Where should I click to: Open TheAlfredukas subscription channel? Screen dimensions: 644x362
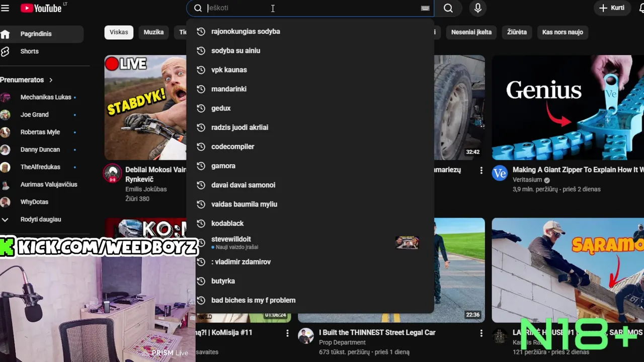(x=42, y=167)
